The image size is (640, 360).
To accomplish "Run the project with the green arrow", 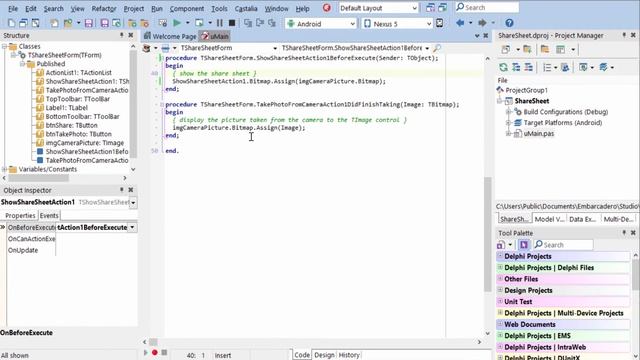I will 177,23.
